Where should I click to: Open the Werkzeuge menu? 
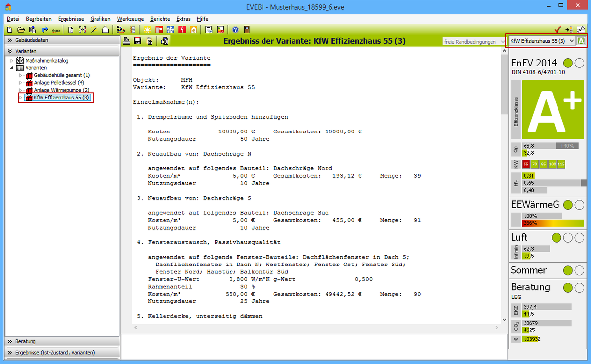click(x=127, y=19)
